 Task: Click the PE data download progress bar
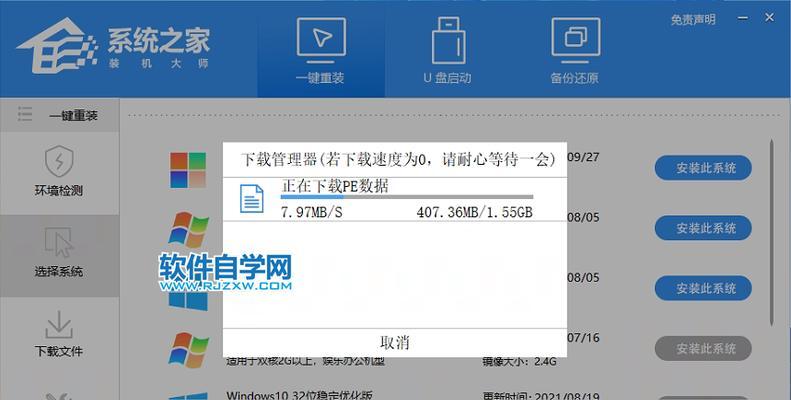tap(407, 197)
